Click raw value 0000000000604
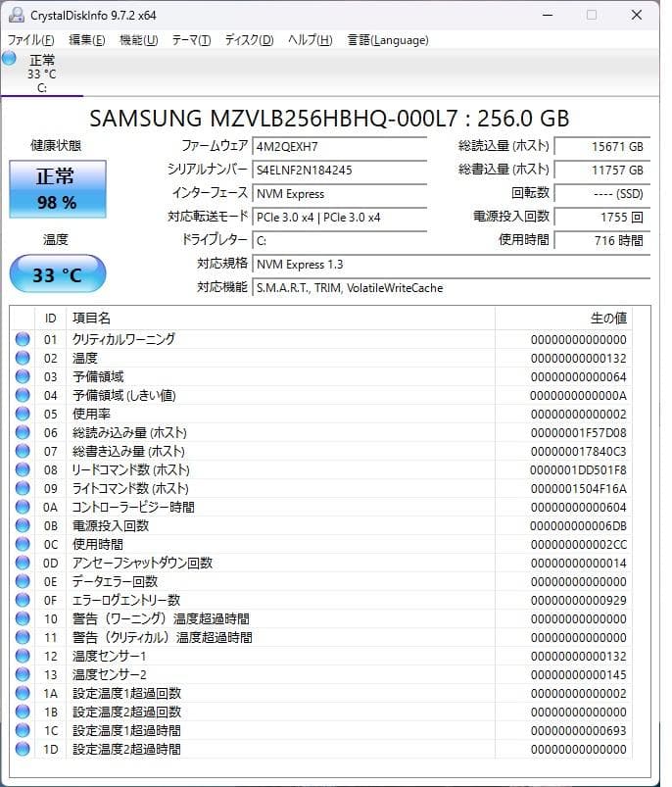This screenshot has height=787, width=672. pyautogui.click(x=578, y=508)
